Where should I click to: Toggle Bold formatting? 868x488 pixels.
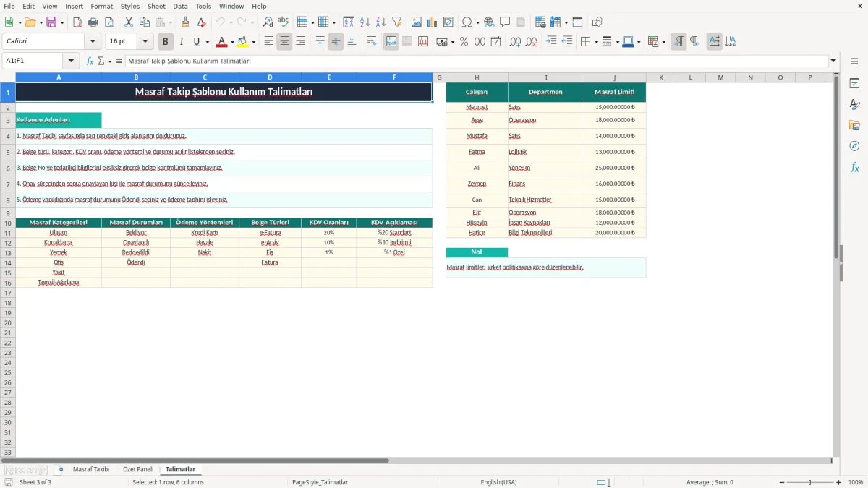(166, 42)
